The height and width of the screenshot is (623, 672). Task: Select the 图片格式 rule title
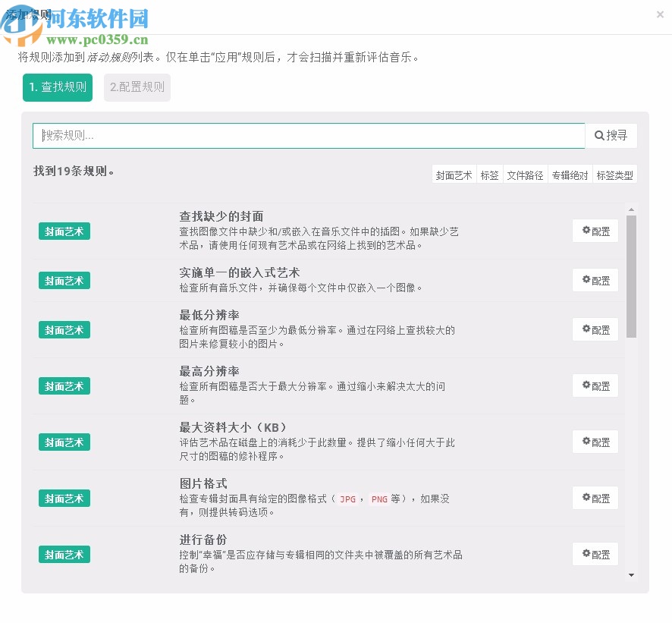click(x=203, y=483)
